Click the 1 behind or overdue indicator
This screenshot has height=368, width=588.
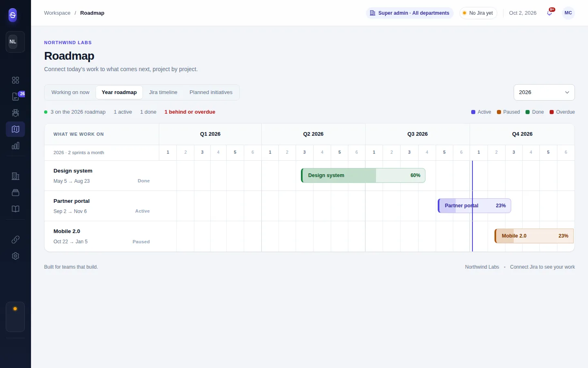[190, 112]
